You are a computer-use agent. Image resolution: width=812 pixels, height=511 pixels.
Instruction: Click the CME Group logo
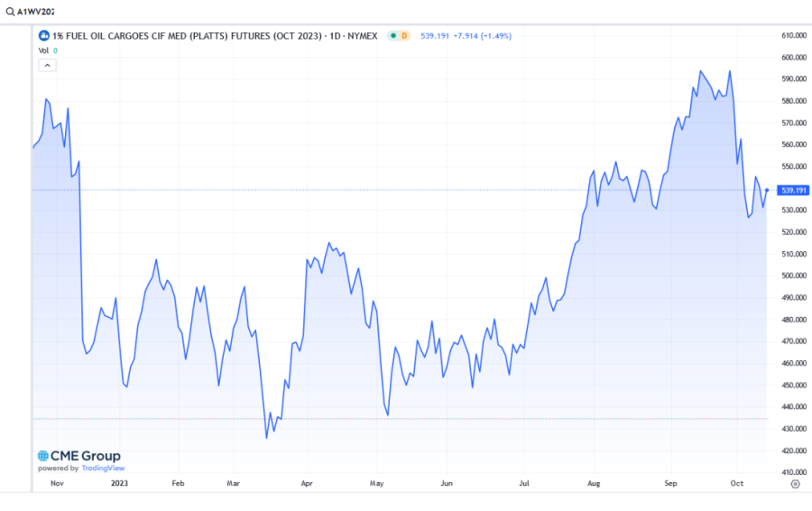pos(78,456)
